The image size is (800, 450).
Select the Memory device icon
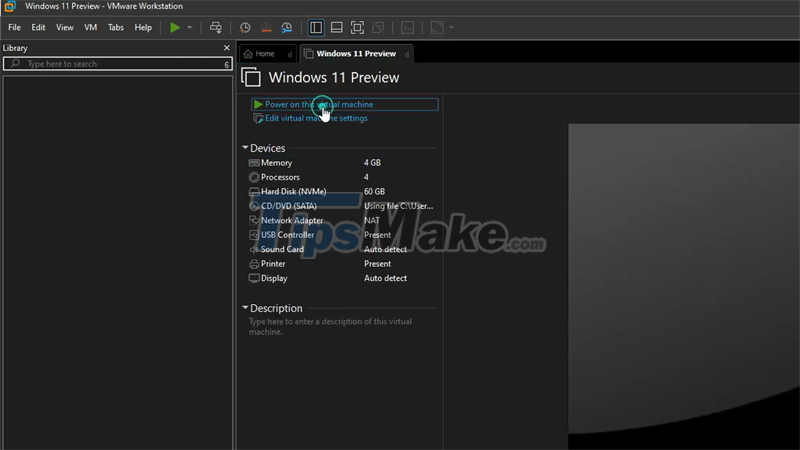(x=254, y=163)
